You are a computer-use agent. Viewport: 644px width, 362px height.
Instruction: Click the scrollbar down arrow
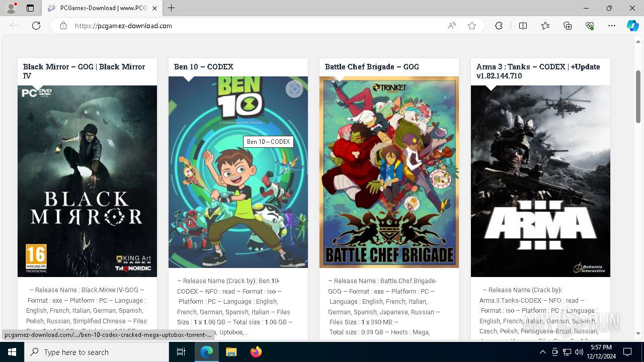click(x=638, y=333)
